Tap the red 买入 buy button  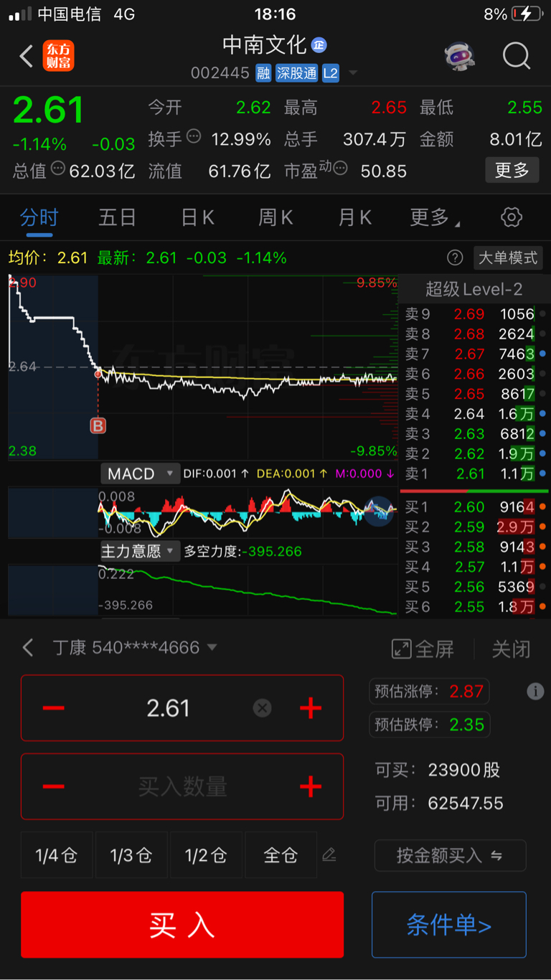coord(182,925)
